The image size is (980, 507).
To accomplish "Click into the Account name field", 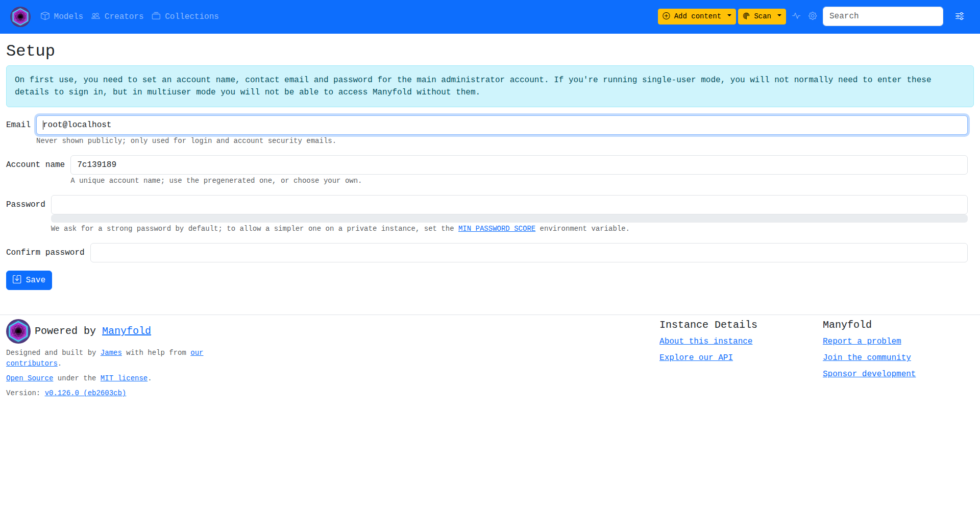I will 519,165.
